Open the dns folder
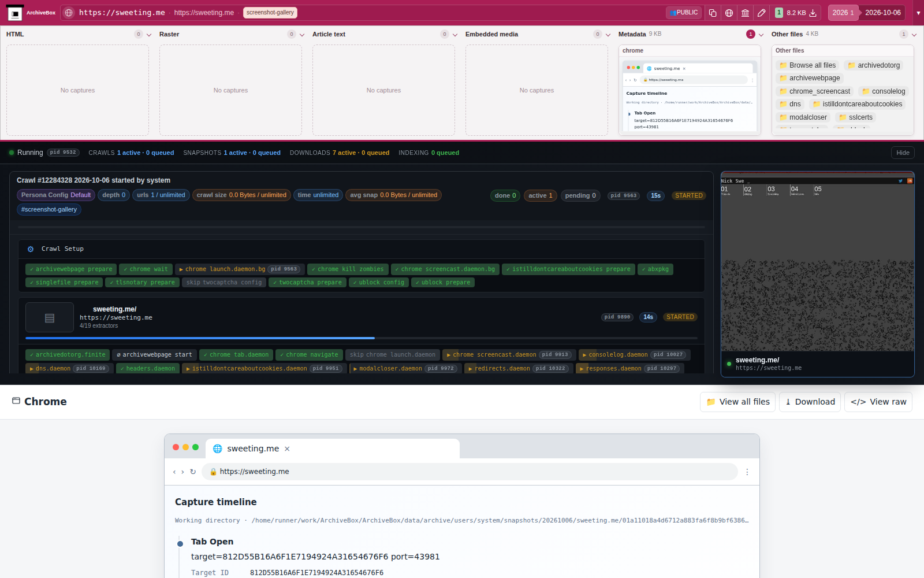The height and width of the screenshot is (578, 924). 790,104
